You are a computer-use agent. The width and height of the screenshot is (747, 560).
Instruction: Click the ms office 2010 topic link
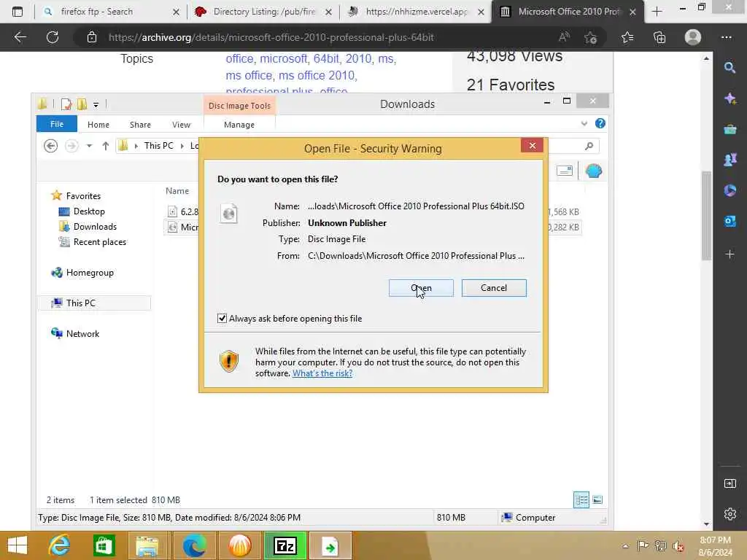point(317,75)
